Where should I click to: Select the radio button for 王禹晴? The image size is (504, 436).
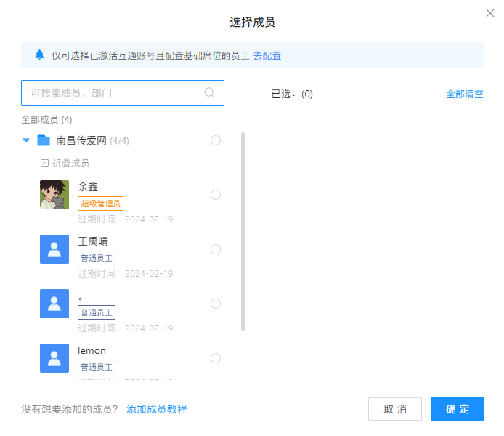point(216,249)
